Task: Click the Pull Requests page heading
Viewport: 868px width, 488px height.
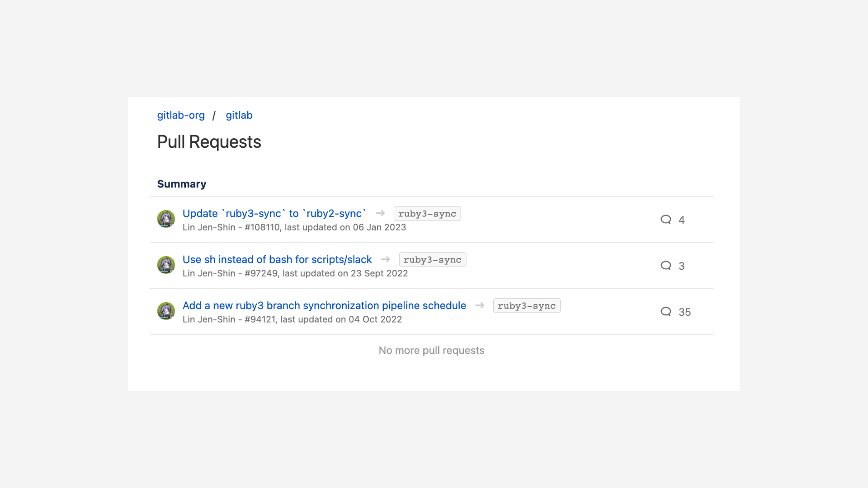Action: pyautogui.click(x=209, y=141)
